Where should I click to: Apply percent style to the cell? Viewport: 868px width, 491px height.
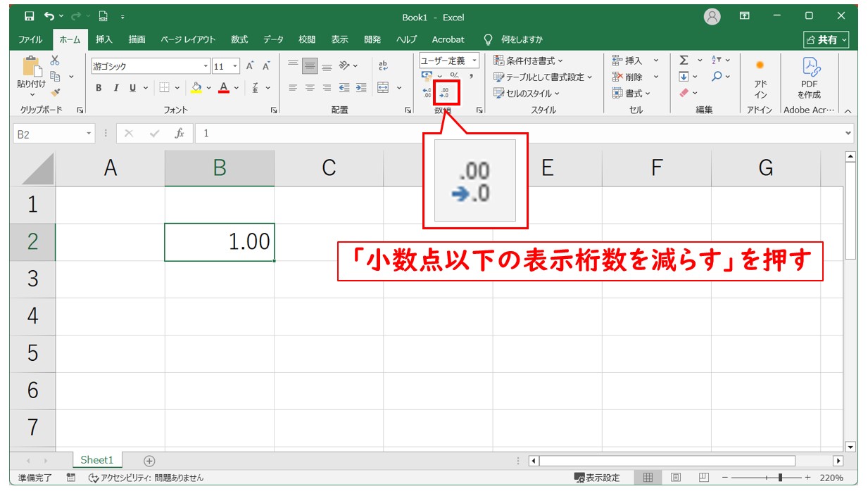tap(454, 75)
